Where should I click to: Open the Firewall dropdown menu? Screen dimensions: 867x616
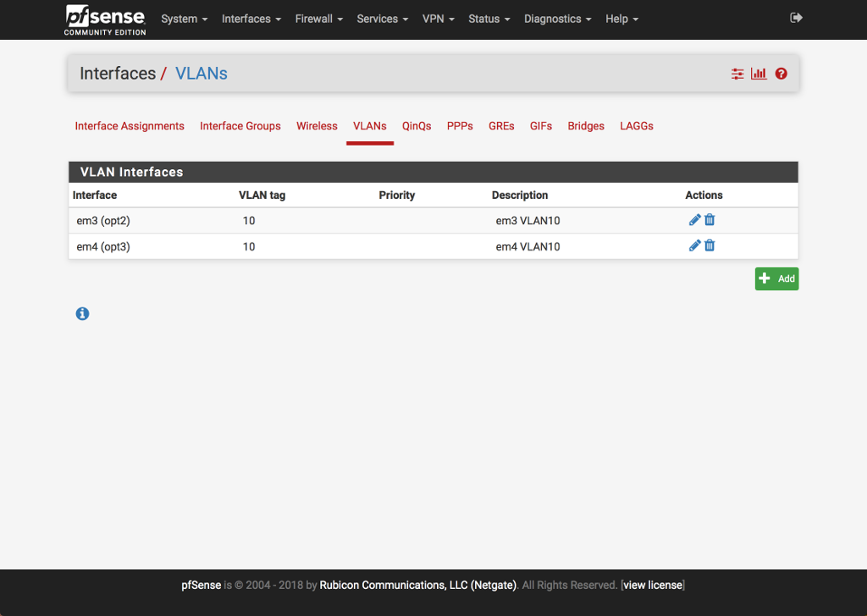(318, 19)
